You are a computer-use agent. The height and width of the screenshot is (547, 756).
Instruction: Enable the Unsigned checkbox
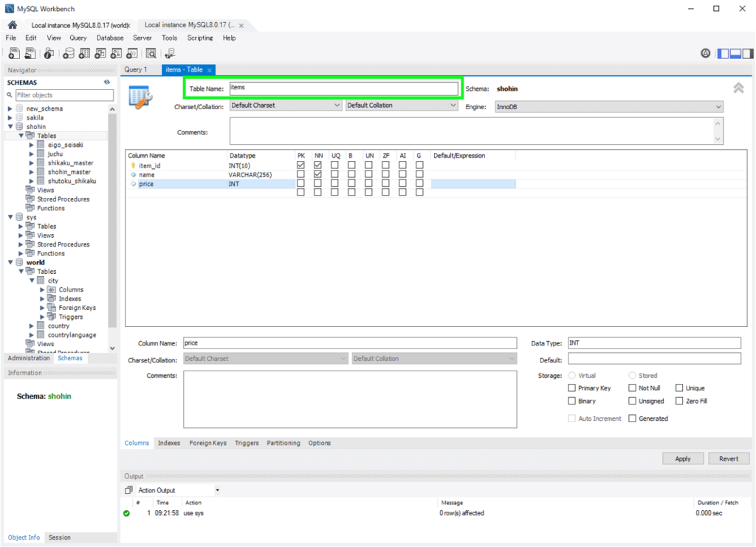coord(632,401)
